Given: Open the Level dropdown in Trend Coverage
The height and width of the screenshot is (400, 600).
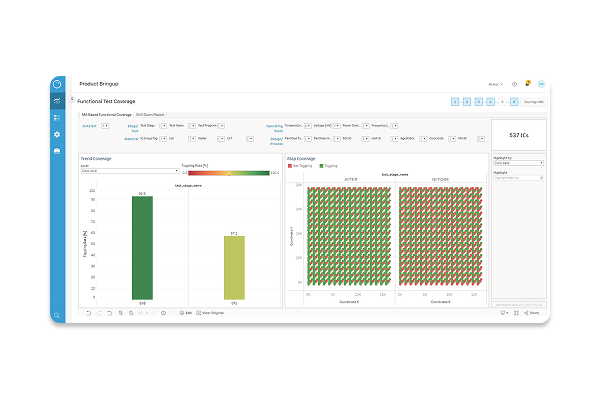Looking at the screenshot, I should (130, 171).
